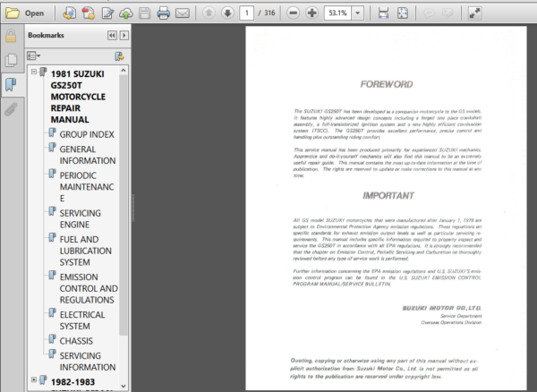Open the 1982-1983 bookmark entry
The image size is (537, 392).
click(x=72, y=382)
